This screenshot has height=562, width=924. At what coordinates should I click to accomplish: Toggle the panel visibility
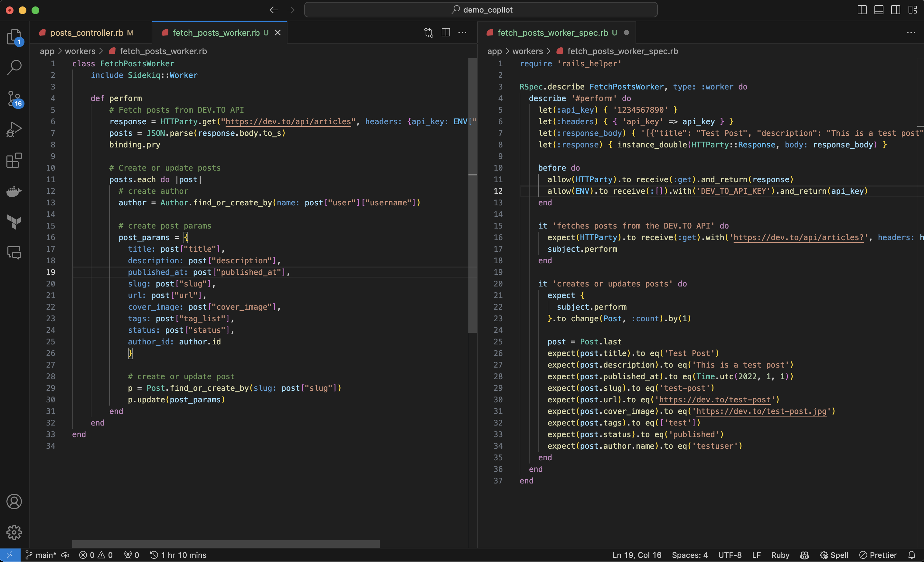pos(879,10)
